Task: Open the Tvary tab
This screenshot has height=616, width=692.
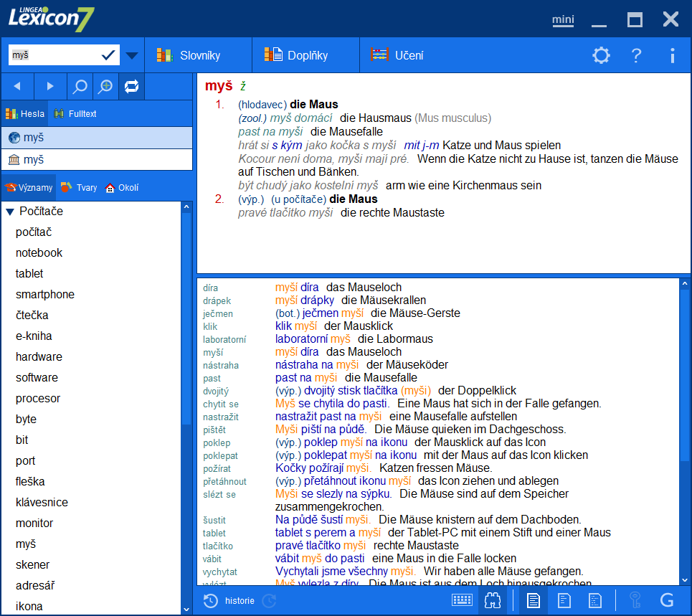Action: tap(78, 187)
